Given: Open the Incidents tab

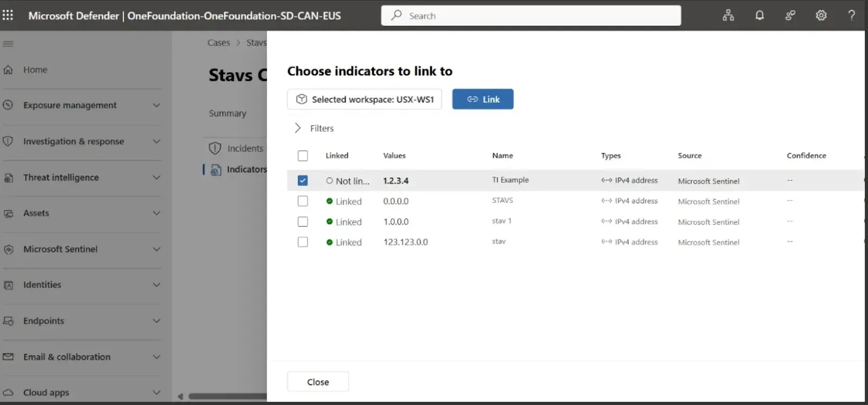Looking at the screenshot, I should (x=245, y=148).
